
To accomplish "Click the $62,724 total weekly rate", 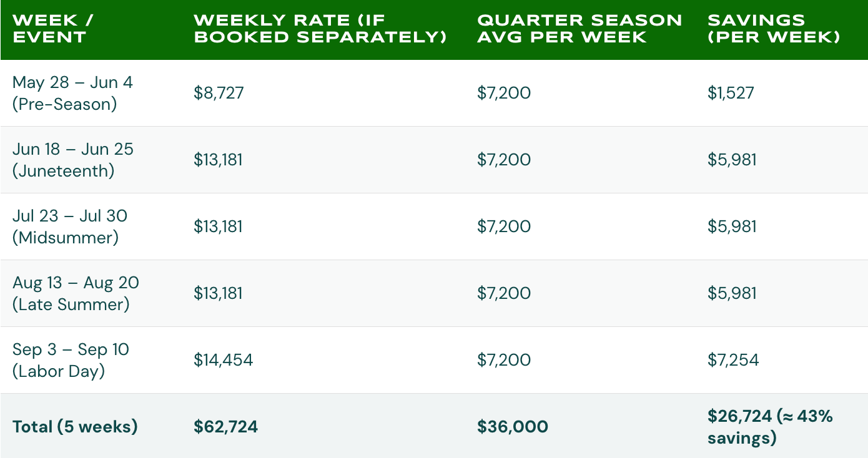I will [x=225, y=427].
